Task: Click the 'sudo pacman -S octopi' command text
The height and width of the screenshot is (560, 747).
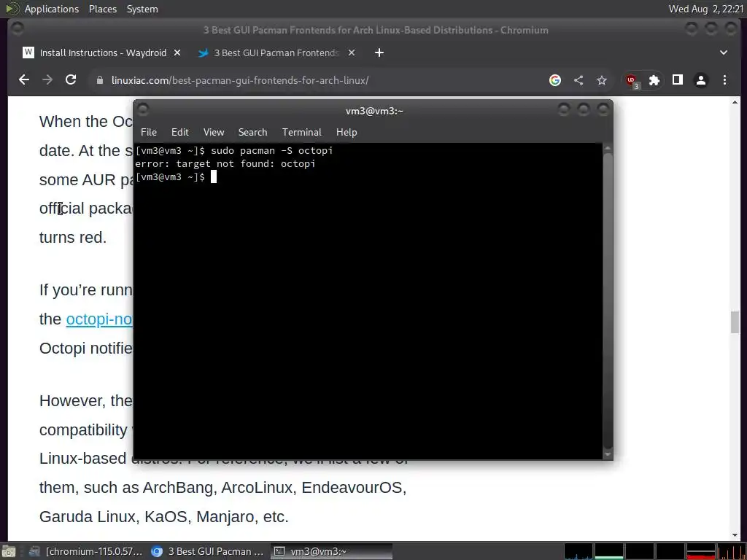Action: 271,150
